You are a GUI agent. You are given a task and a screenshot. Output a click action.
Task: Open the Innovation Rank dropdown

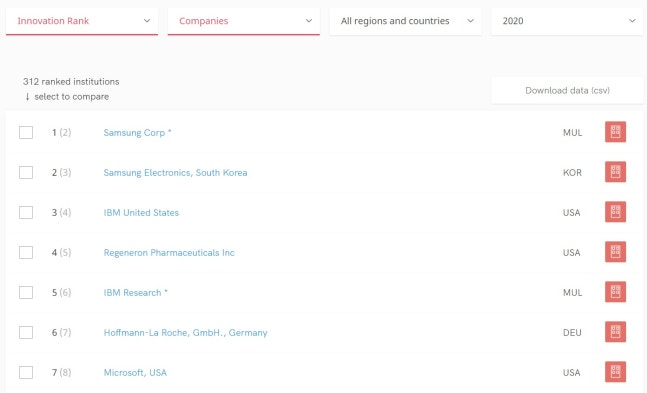point(82,21)
